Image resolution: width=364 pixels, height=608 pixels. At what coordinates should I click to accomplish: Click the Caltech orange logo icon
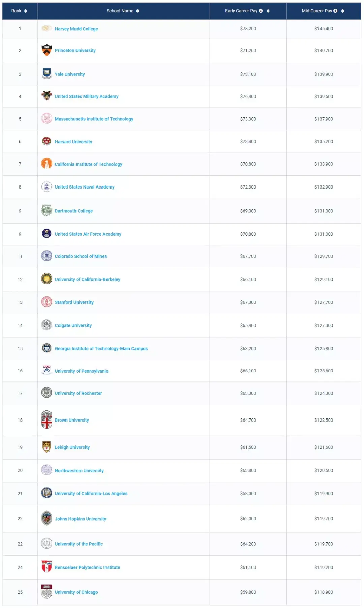47,164
